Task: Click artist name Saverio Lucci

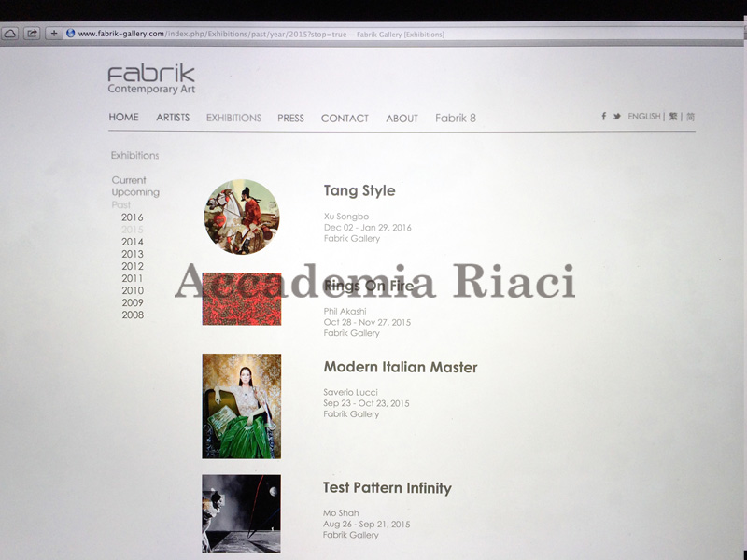Action: [x=351, y=392]
